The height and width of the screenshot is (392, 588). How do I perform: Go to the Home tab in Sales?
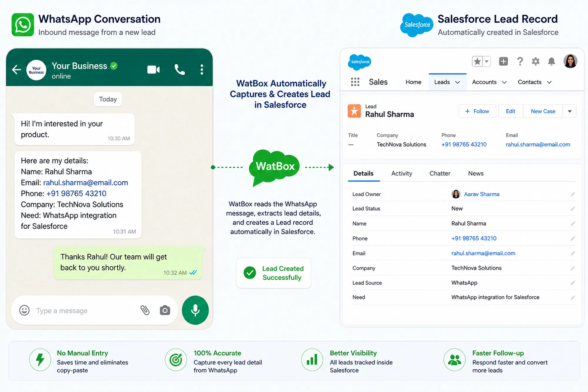[x=413, y=82]
